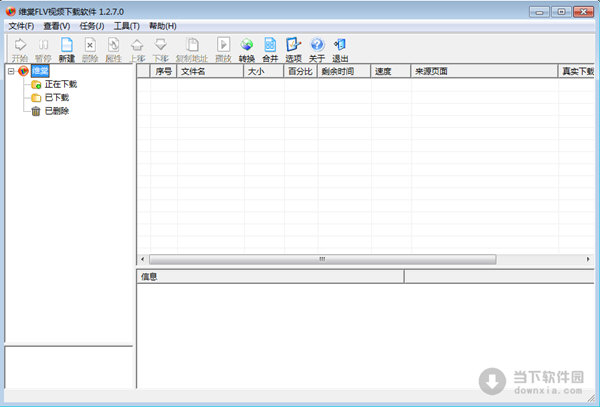Image resolution: width=600 pixels, height=407 pixels.
Task: Maximize the 维棠FLV window
Action: click(x=561, y=12)
